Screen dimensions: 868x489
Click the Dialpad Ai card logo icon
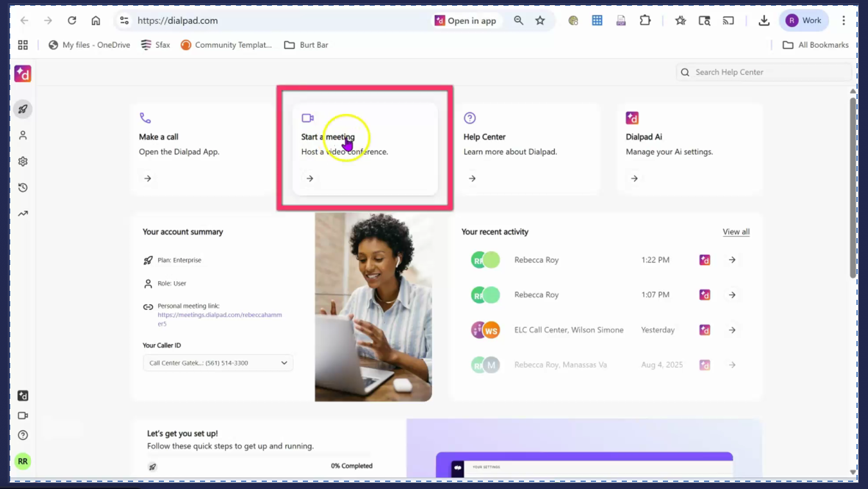tap(632, 118)
